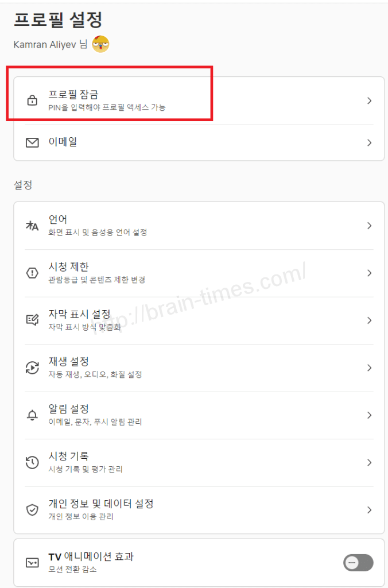Open 이메일 using the right chevron
Screen dimensions: 388x588
369,142
